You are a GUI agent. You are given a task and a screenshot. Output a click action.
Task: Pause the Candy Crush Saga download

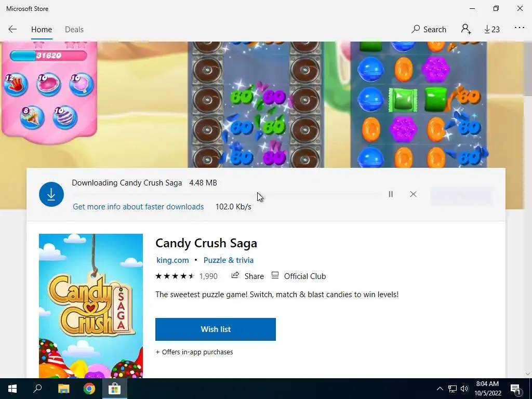tap(391, 194)
